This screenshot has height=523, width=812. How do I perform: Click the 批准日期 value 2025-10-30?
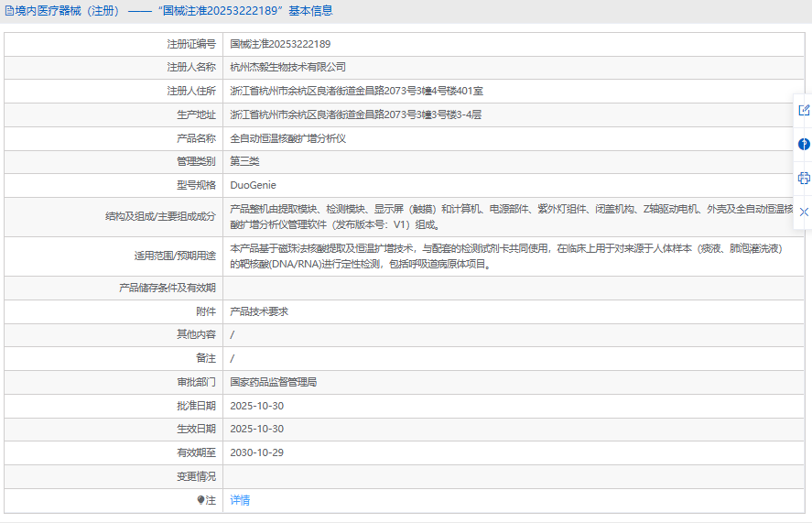256,406
